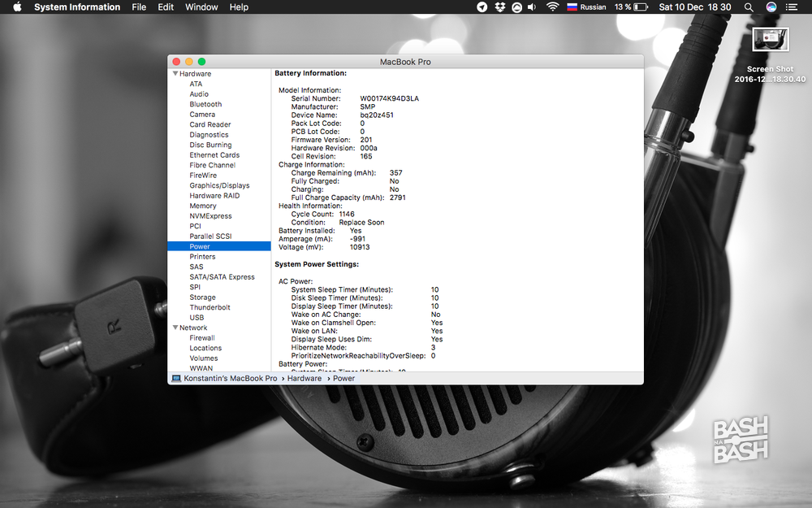
Task: Click Konstantin's MacBook Pro in path bar
Action: pos(231,379)
